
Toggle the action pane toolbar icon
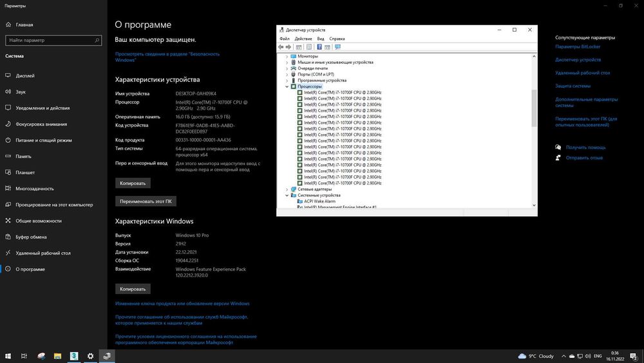(x=327, y=47)
